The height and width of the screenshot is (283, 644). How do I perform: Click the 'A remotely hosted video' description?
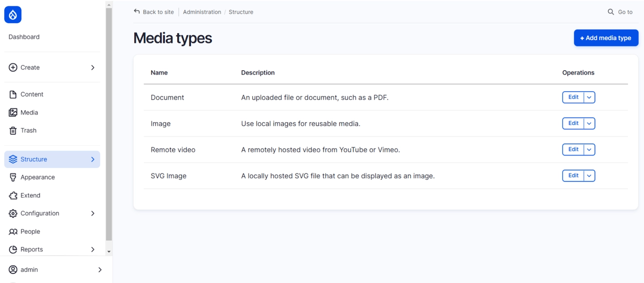[321, 150]
